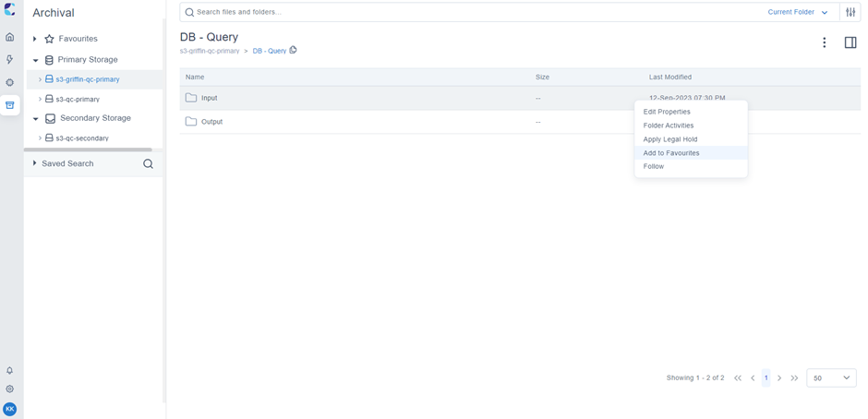Click the sidebar horizontal scrollbar
The width and height of the screenshot is (868, 419).
(x=88, y=150)
